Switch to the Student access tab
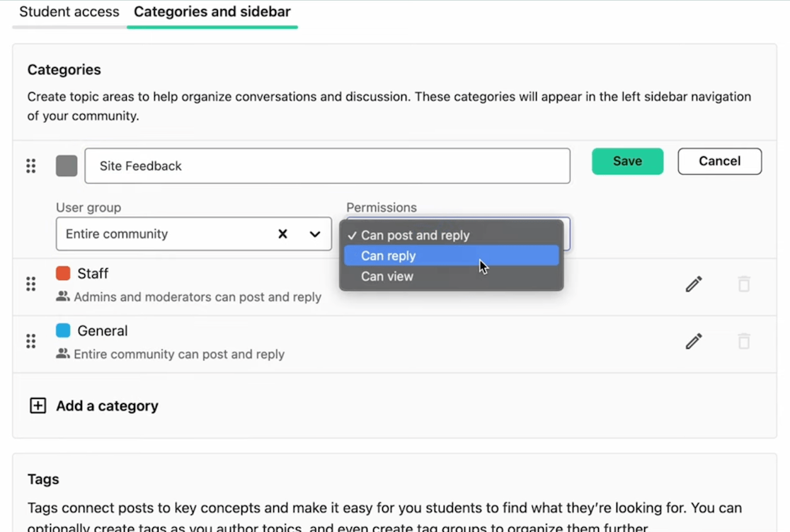Image resolution: width=790 pixels, height=532 pixels. (69, 11)
